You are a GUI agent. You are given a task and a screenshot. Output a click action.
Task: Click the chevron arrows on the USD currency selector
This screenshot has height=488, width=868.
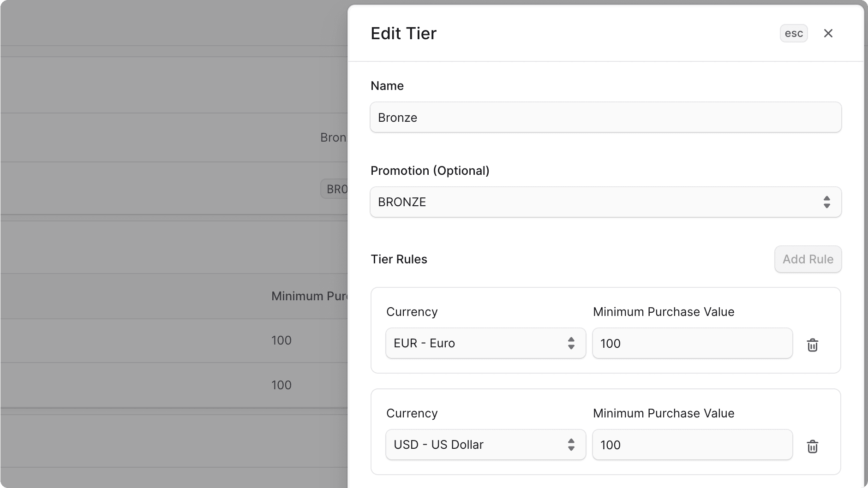click(x=571, y=445)
